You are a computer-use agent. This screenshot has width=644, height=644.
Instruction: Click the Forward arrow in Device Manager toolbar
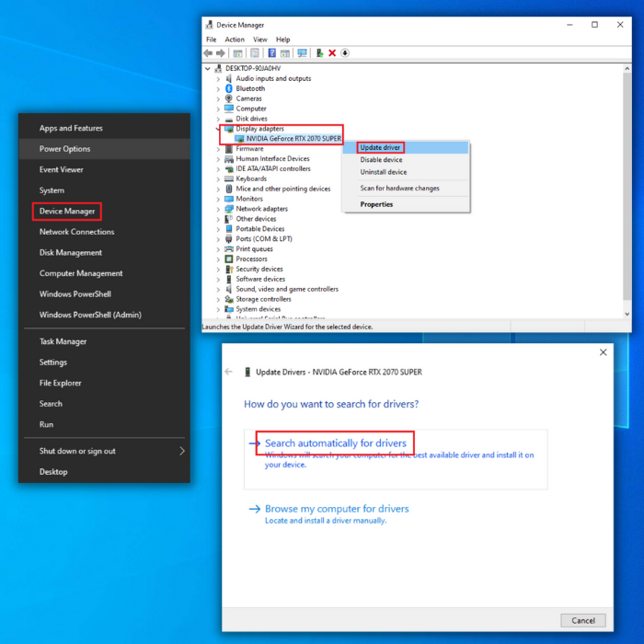[221, 53]
